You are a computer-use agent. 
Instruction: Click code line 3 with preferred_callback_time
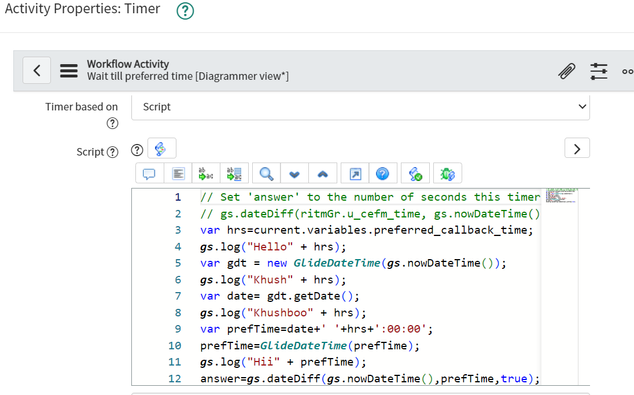[367, 230]
